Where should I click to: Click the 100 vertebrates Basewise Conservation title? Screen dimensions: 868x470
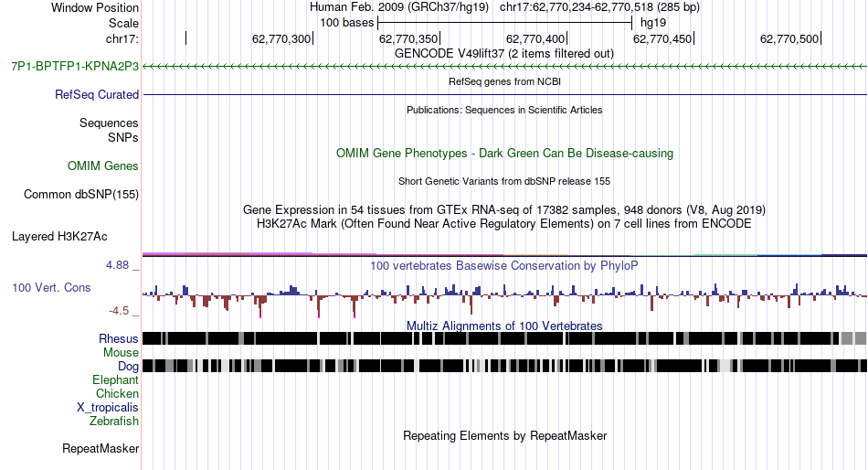click(x=504, y=265)
